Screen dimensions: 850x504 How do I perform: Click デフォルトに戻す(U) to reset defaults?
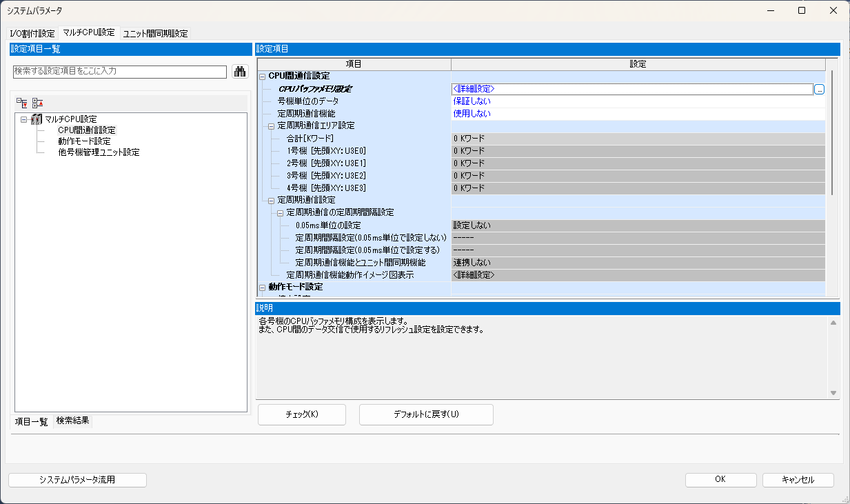pyautogui.click(x=425, y=414)
